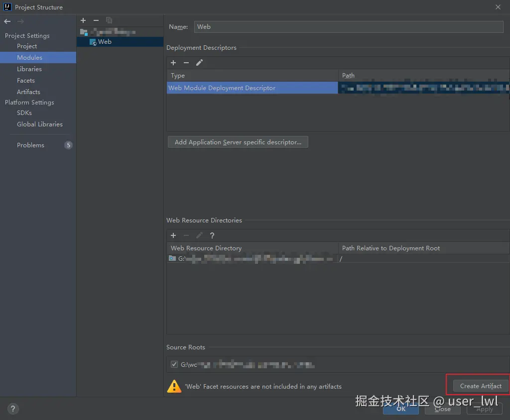Screen dimensions: 510x420
Task: Click Path Relative to Deployment Root header
Action: pos(424,248)
